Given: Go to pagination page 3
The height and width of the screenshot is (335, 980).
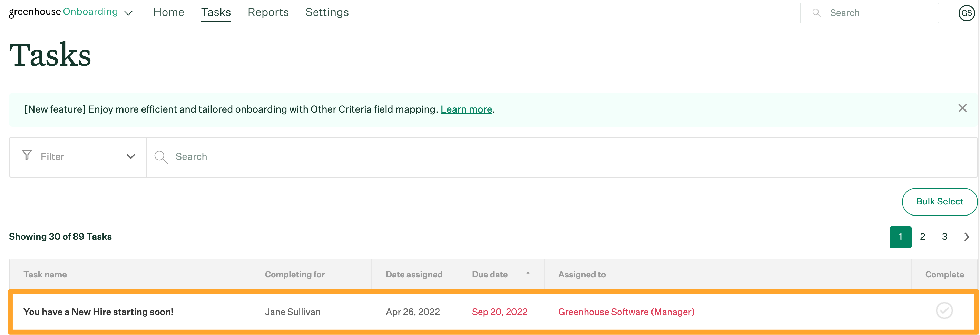Looking at the screenshot, I should click(944, 237).
